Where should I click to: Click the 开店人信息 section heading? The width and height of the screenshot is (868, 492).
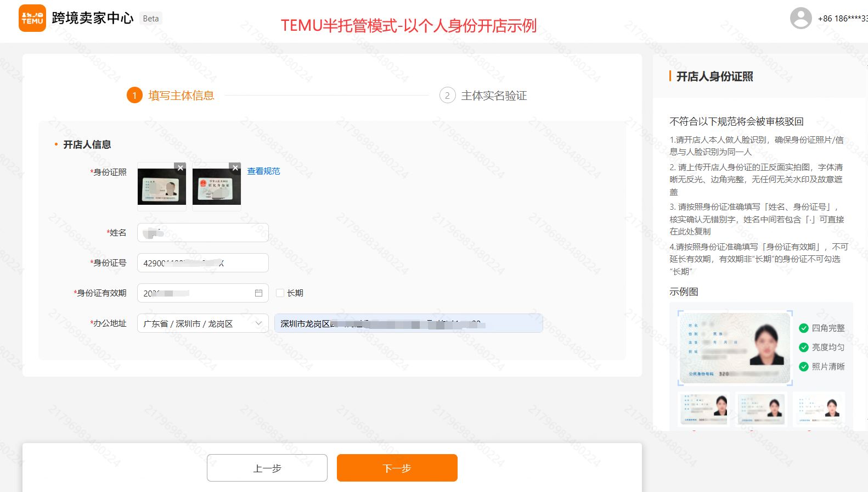click(x=87, y=144)
